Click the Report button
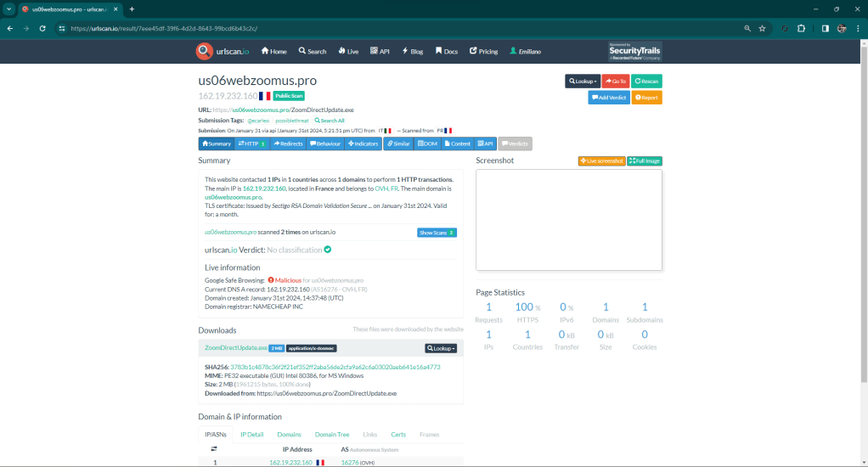This screenshot has width=868, height=467. [646, 98]
